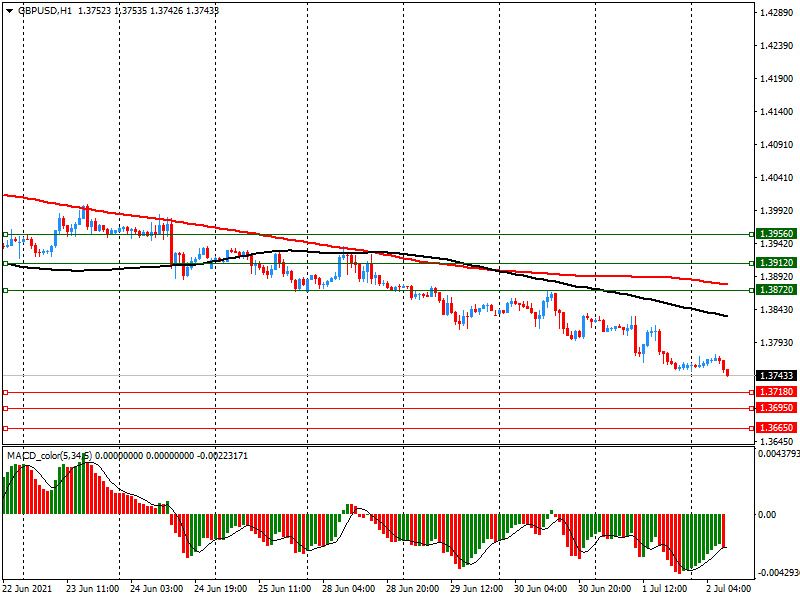
Task: Click the current price 1.37433 label
Action: 776,376
